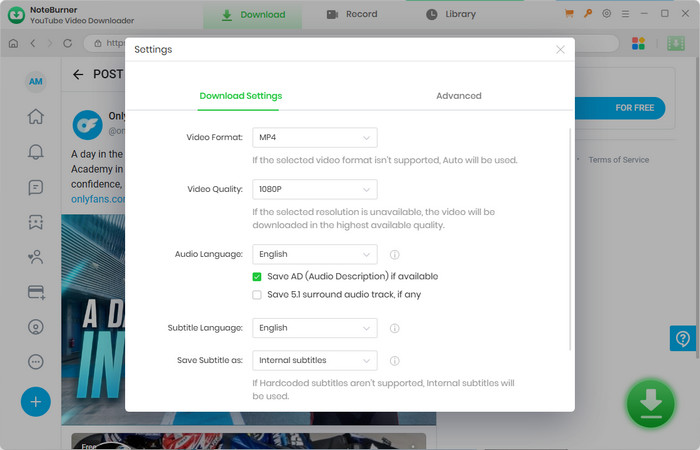
Task: Click the Settings dialog scrollbar
Action: (x=570, y=239)
